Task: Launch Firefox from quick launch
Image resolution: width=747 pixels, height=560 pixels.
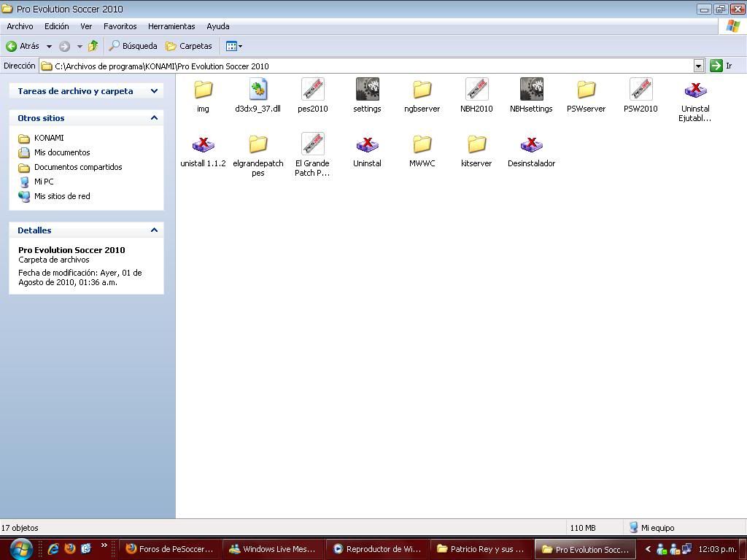Action: point(70,548)
